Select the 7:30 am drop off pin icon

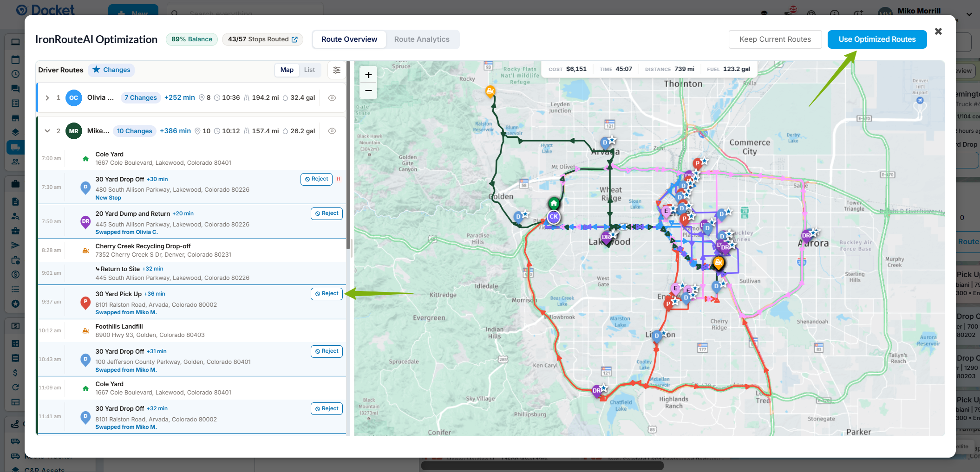pyautogui.click(x=85, y=188)
